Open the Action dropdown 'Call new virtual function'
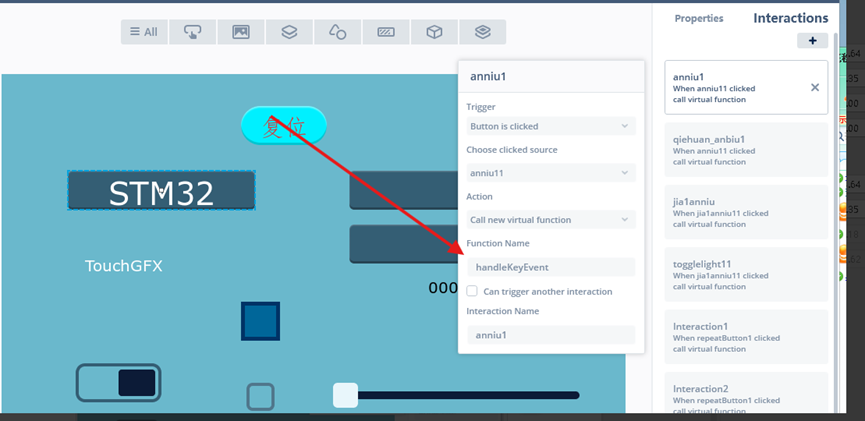The image size is (865, 421). pyautogui.click(x=551, y=220)
